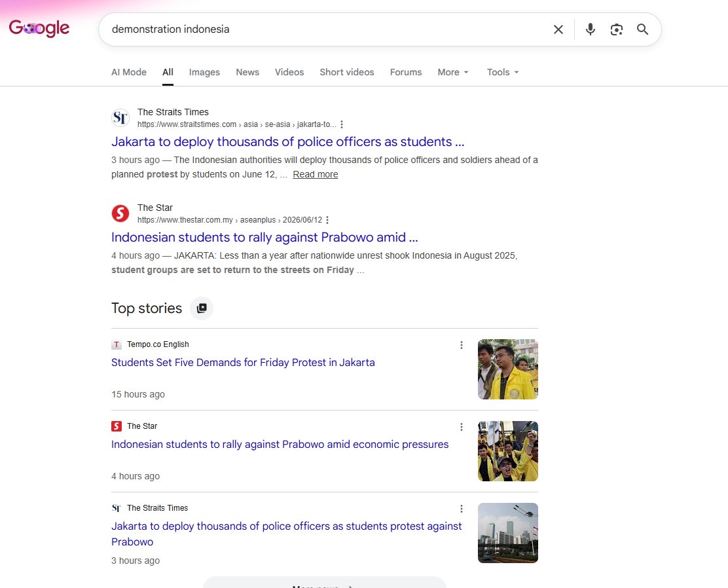This screenshot has width=728, height=588.
Task: Click the Google logo
Action: pyautogui.click(x=39, y=29)
